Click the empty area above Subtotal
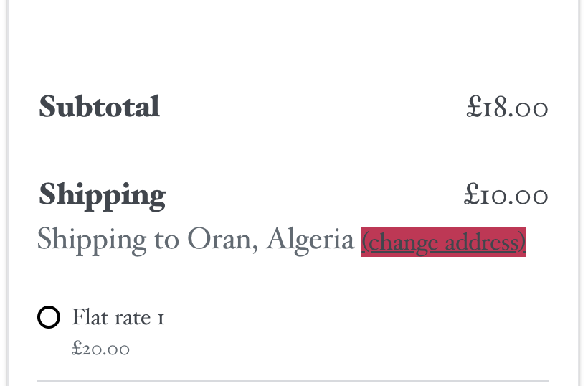588x386 pixels. tap(293, 42)
